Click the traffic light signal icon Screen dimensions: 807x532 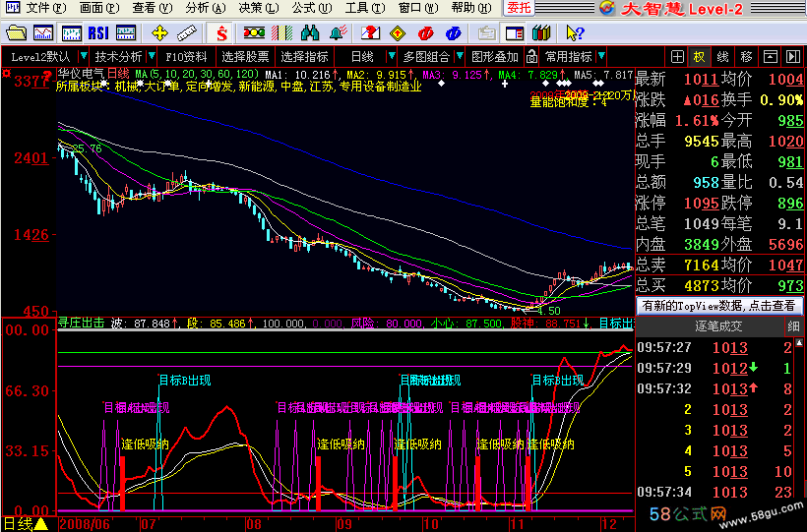click(x=254, y=33)
